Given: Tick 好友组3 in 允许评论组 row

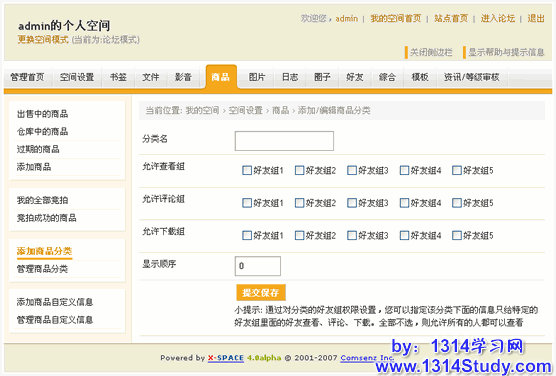Looking at the screenshot, I should [352, 203].
